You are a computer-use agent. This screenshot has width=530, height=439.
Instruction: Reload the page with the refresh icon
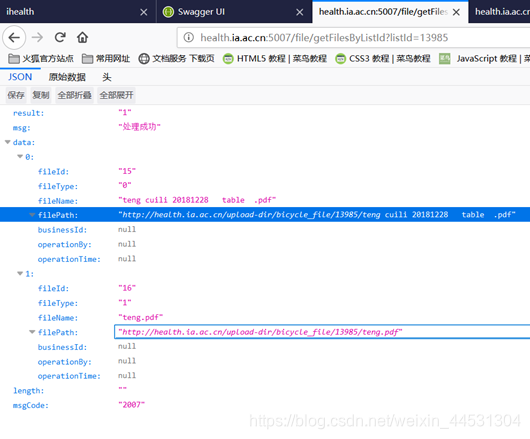tap(60, 38)
